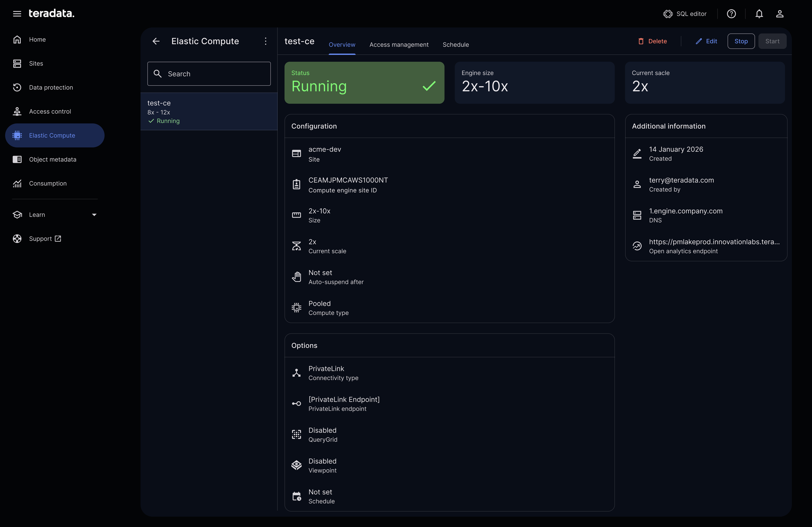Click the Engine size card
Screen dimensions: 812x527
535,82
